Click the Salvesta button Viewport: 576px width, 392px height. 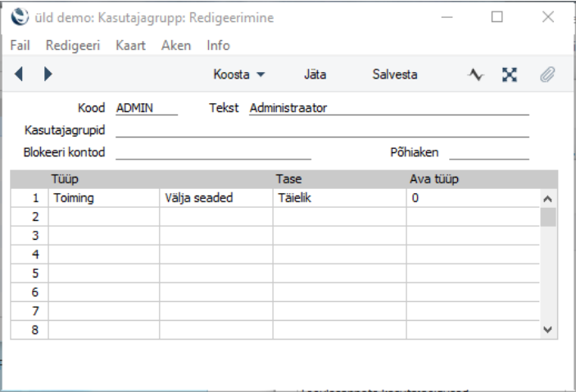click(x=395, y=74)
